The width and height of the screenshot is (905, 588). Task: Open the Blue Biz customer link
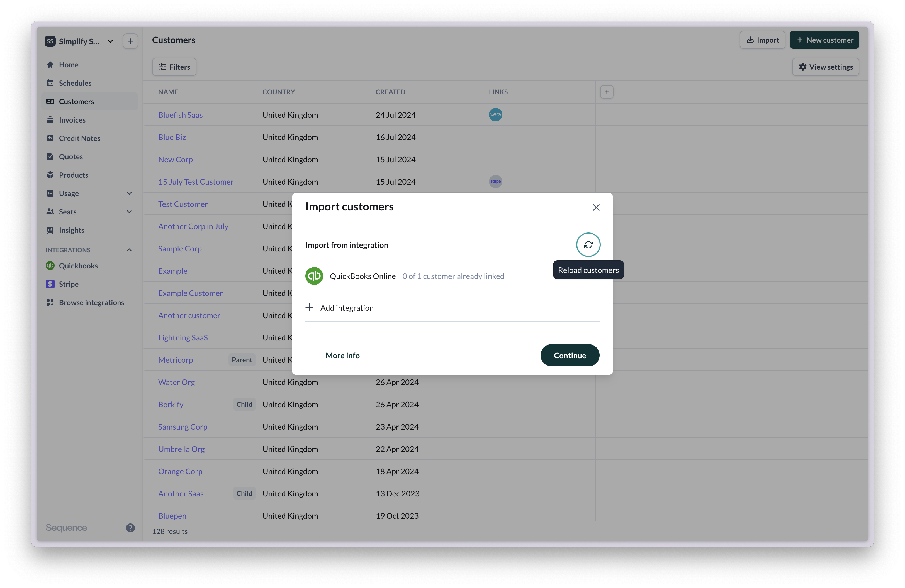(x=172, y=137)
